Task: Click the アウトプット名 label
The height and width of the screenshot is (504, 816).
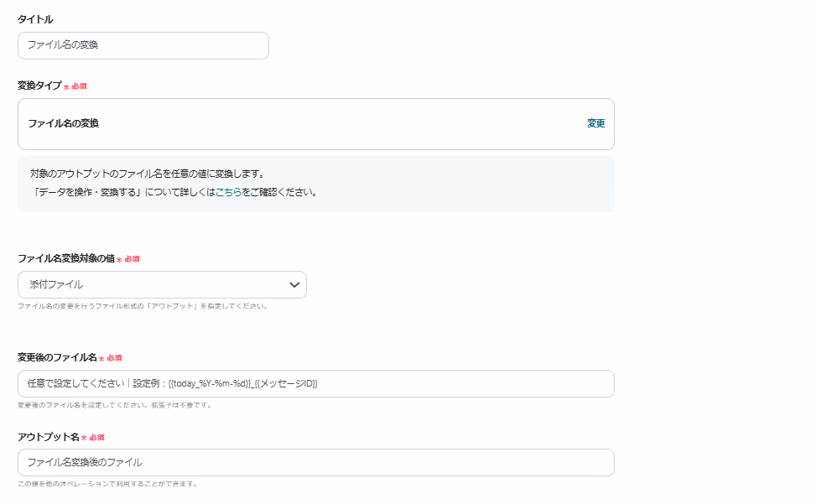Action: coord(49,437)
